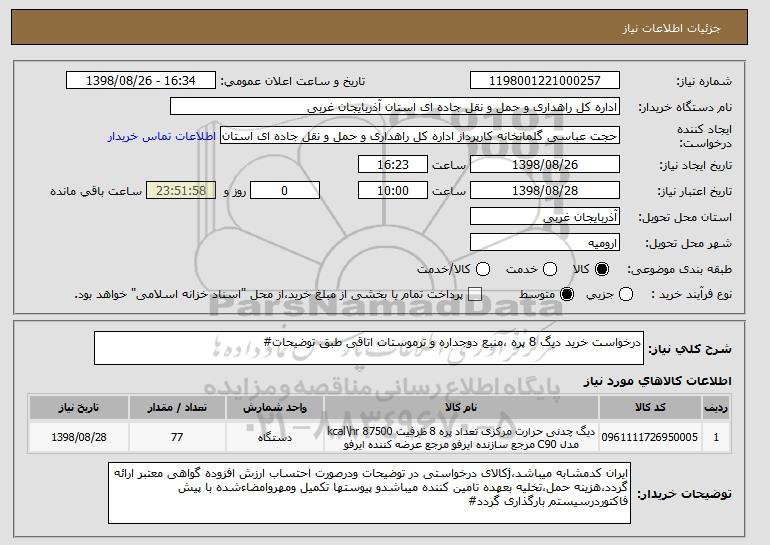Click the creation time field 16:23
Image resolution: width=770 pixels, height=545 pixels.
point(393,164)
